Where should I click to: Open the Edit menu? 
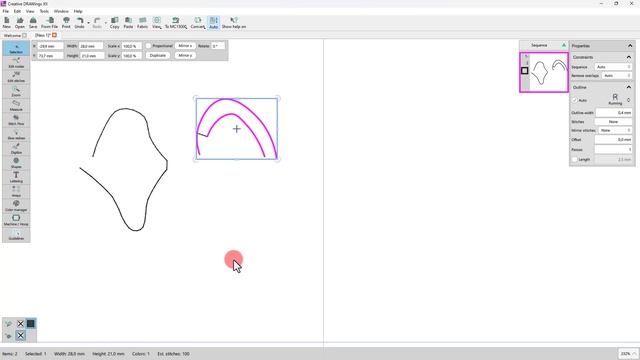click(x=18, y=11)
